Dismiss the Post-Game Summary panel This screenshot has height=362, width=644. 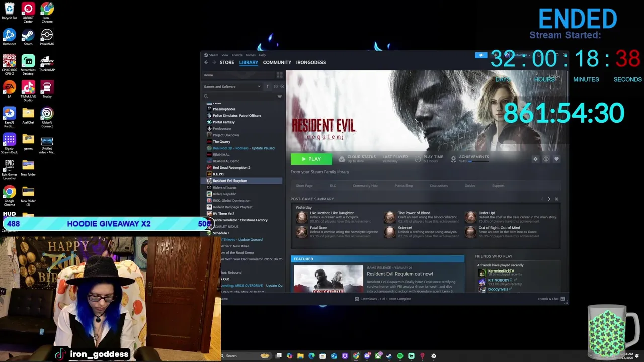coord(556,199)
